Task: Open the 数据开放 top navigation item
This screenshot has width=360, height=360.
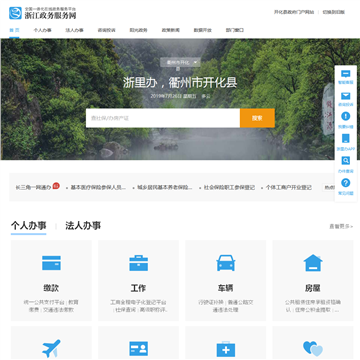Action: click(203, 30)
